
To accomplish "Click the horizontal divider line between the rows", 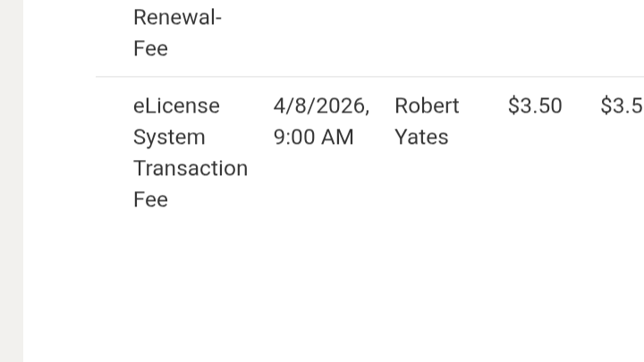I will [358, 77].
